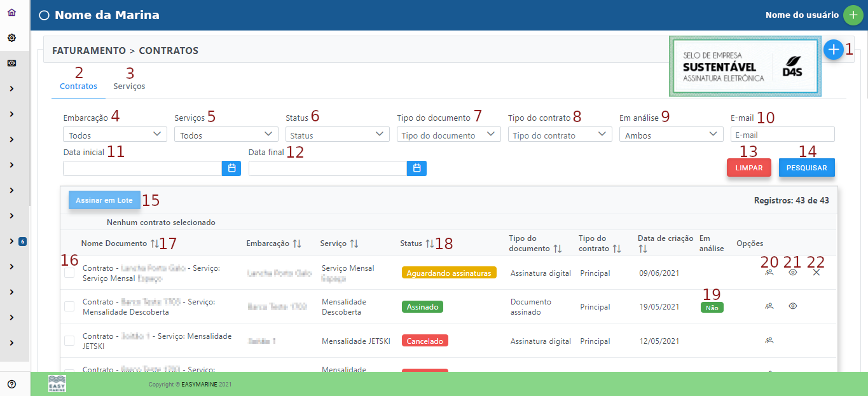Open the settings gear in the sidebar
Image resolution: width=868 pixels, height=396 pixels.
tap(11, 38)
